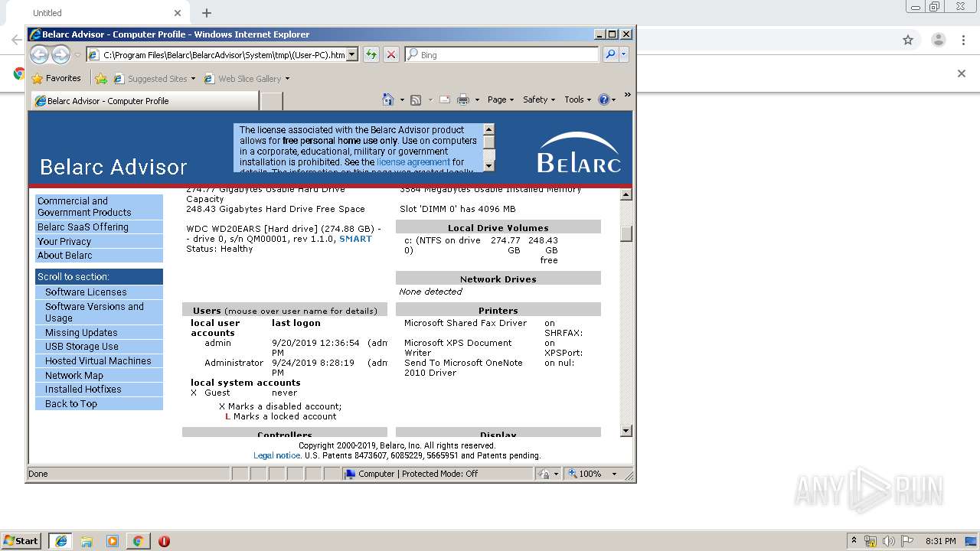Click Back to Top link
This screenshot has width=980, height=551.
tap(99, 404)
